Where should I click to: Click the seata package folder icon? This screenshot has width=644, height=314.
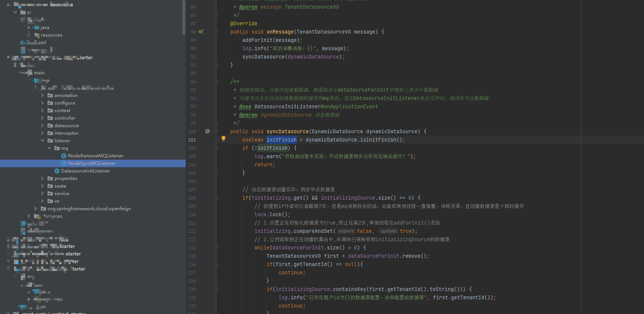pos(50,186)
